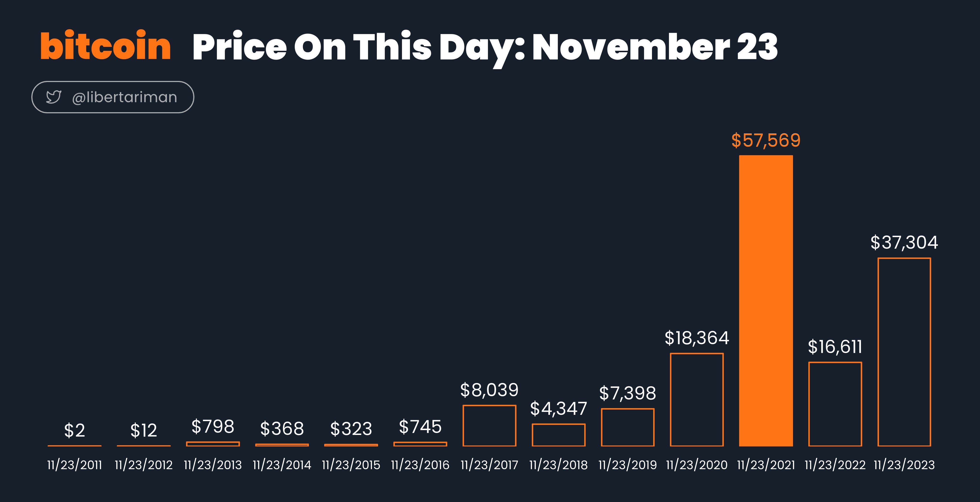
Task: Click the Price On This Day title
Action: click(x=485, y=48)
